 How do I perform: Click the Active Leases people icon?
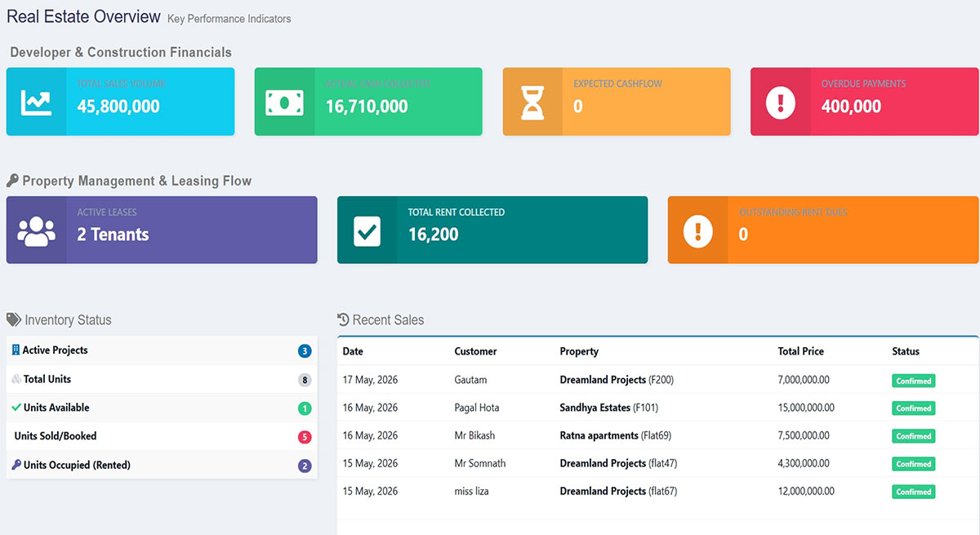pyautogui.click(x=36, y=230)
